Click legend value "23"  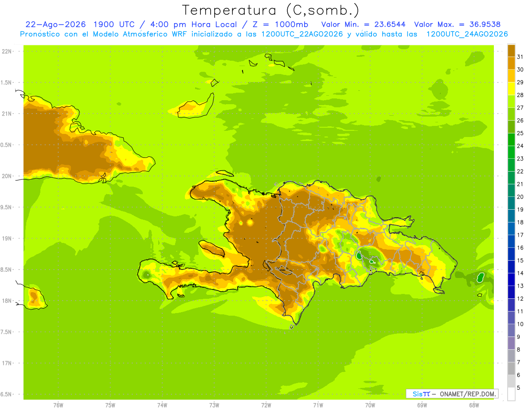click(520, 159)
